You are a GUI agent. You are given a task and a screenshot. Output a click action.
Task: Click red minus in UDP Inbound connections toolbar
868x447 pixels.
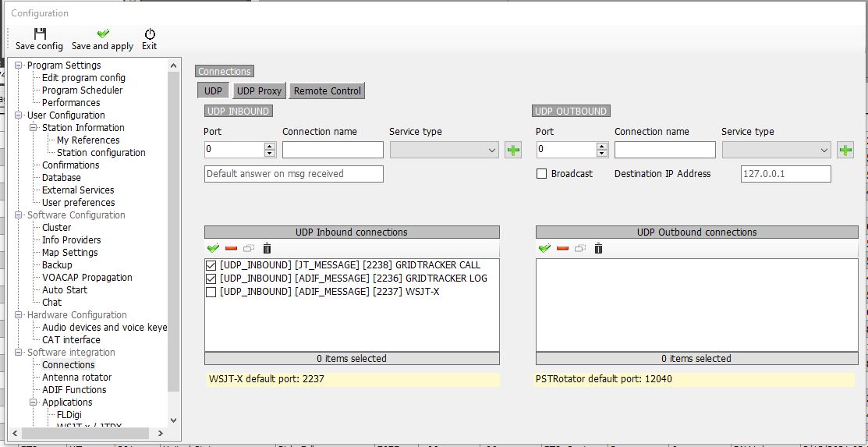pos(231,248)
